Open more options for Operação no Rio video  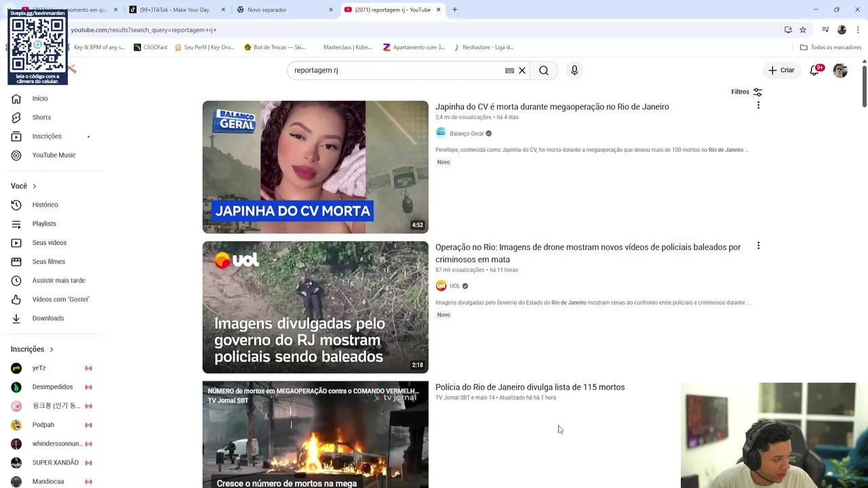[x=758, y=246]
